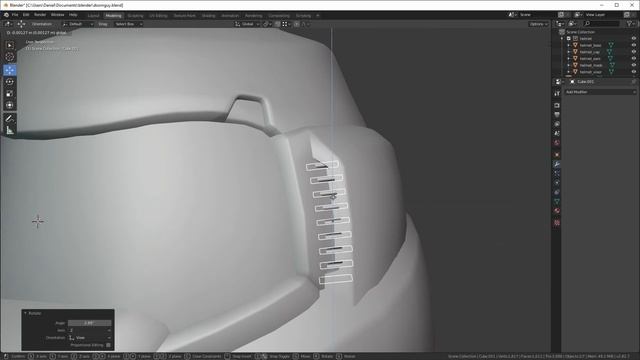Image resolution: width=640 pixels, height=360 pixels.
Task: Adjust the Angle value slider
Action: tap(90, 323)
